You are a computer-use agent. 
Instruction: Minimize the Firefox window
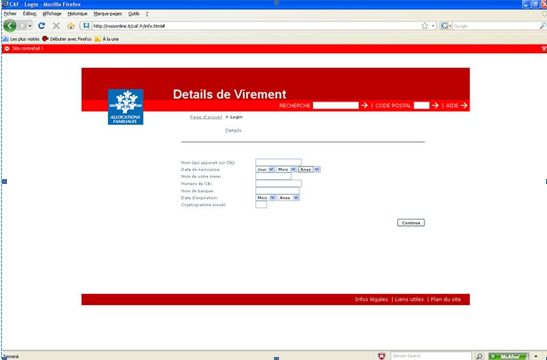click(526, 4)
